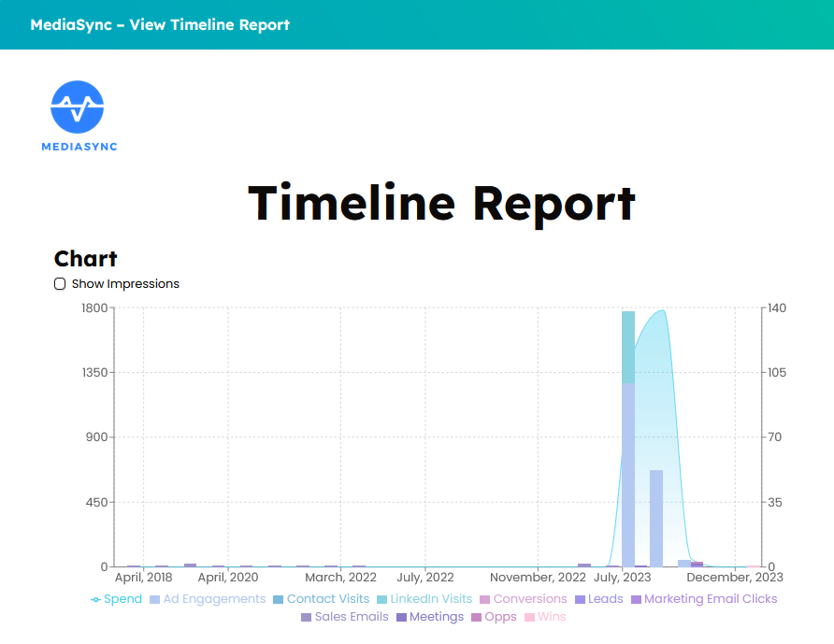Viewport: 834px width, 644px height.
Task: Click the Chart section heading
Action: click(86, 259)
